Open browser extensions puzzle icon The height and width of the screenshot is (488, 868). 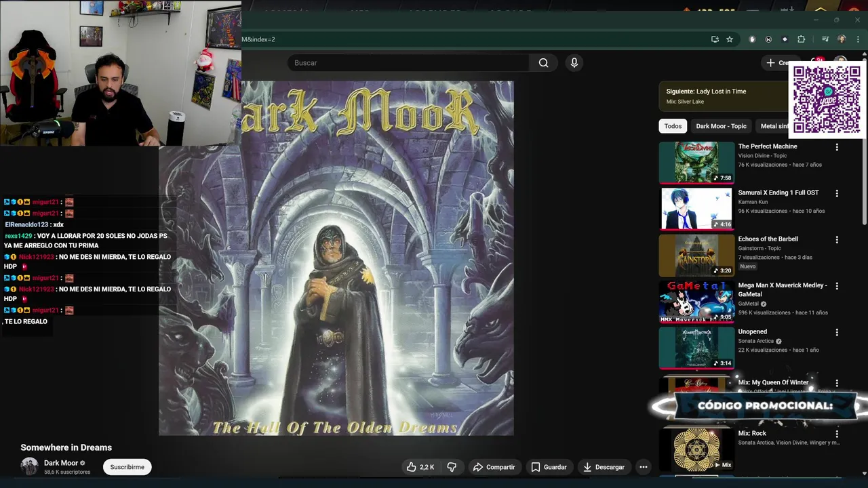(801, 39)
